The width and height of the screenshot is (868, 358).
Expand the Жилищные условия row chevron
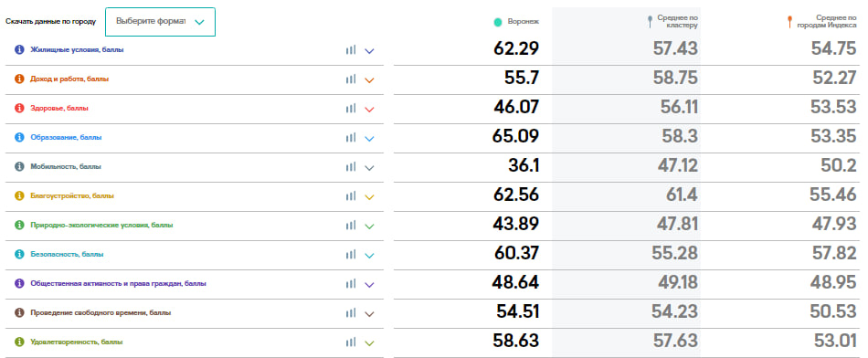[370, 51]
